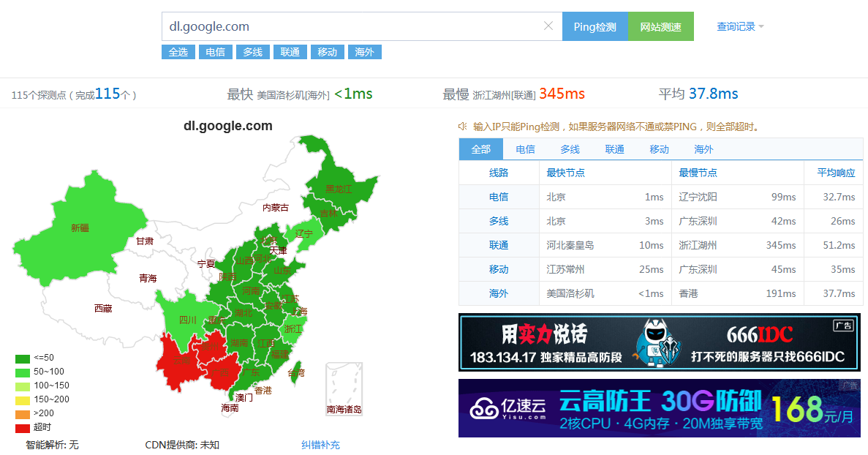This screenshot has width=868, height=455.
Task: Toggle the 海外 filter under search box
Action: pos(364,52)
